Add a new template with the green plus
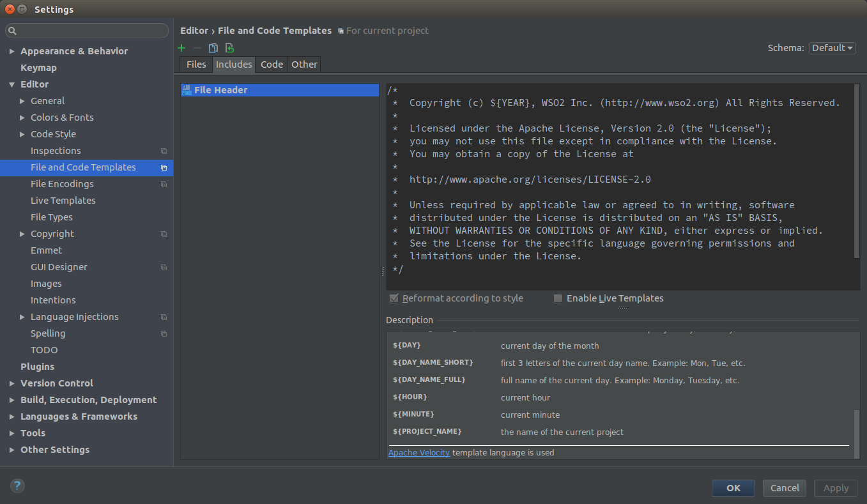The height and width of the screenshot is (504, 867). 181,48
